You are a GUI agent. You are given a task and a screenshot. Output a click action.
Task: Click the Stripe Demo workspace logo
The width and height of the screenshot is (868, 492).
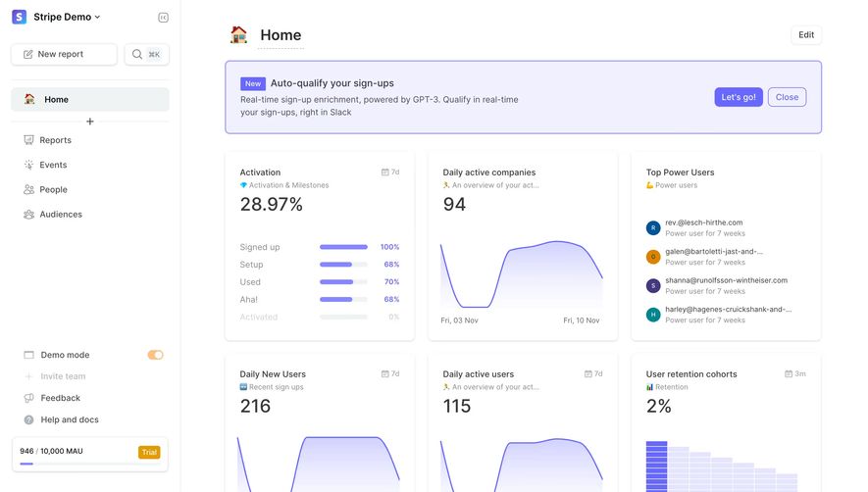click(x=20, y=17)
